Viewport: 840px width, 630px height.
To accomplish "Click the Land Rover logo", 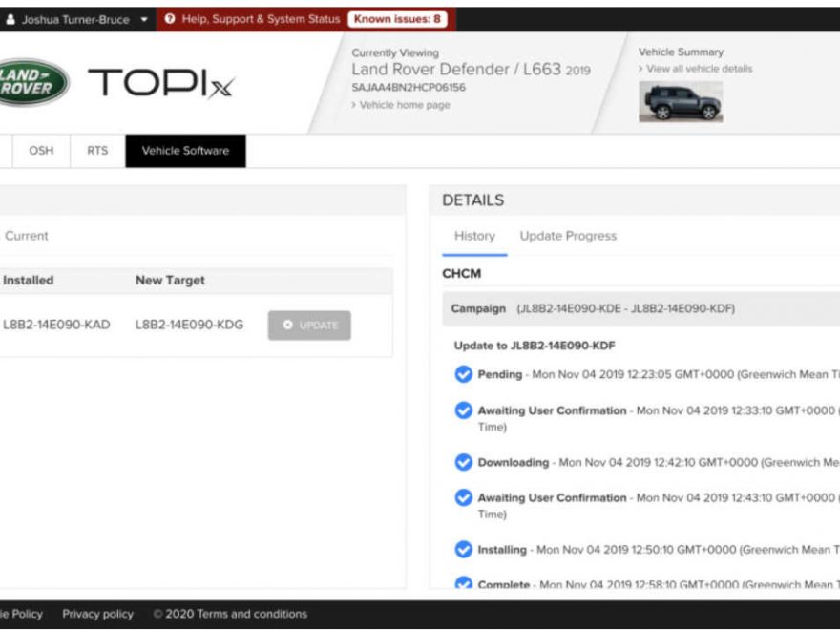I will click(33, 83).
